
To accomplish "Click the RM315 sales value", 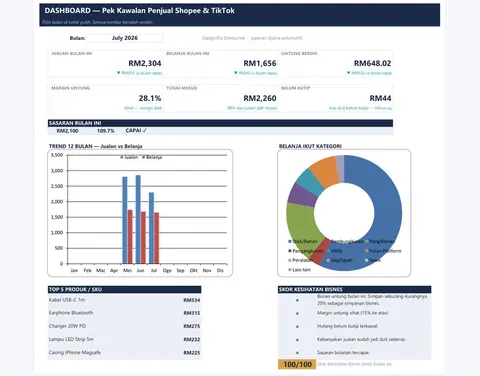I will [192, 313].
